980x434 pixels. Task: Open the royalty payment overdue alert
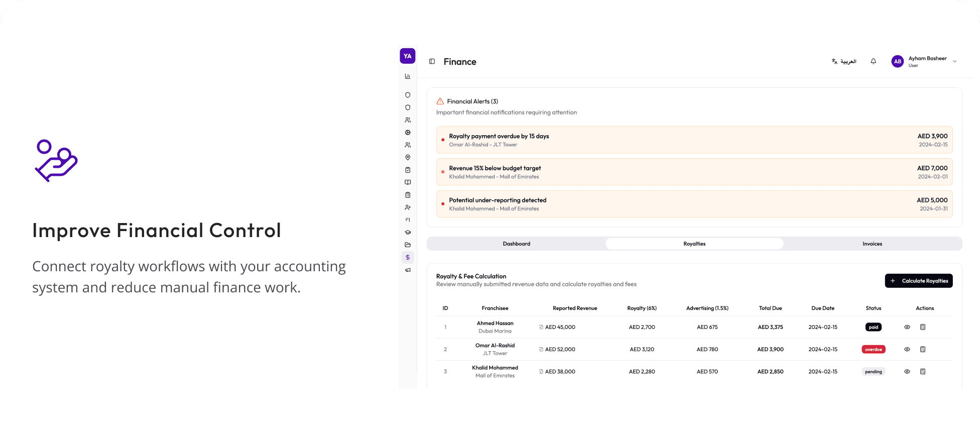click(x=694, y=140)
